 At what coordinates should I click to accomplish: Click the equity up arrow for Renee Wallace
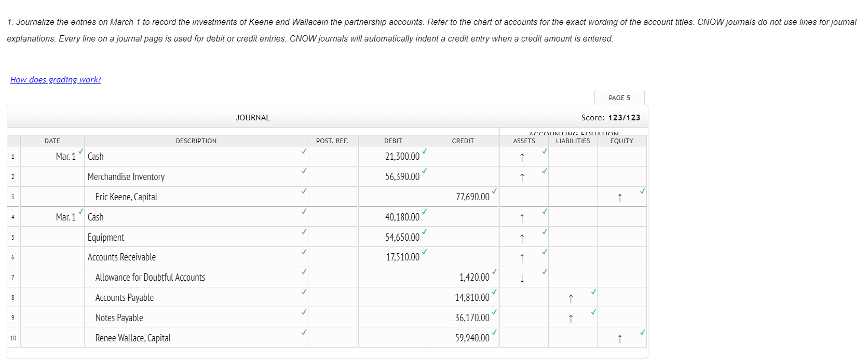pos(619,339)
